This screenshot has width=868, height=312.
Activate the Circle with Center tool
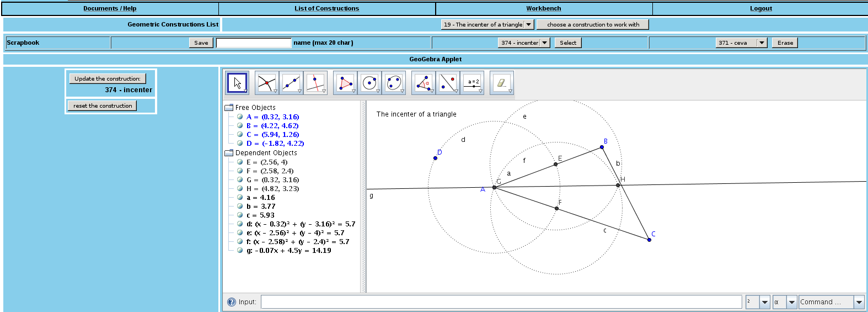click(x=369, y=83)
